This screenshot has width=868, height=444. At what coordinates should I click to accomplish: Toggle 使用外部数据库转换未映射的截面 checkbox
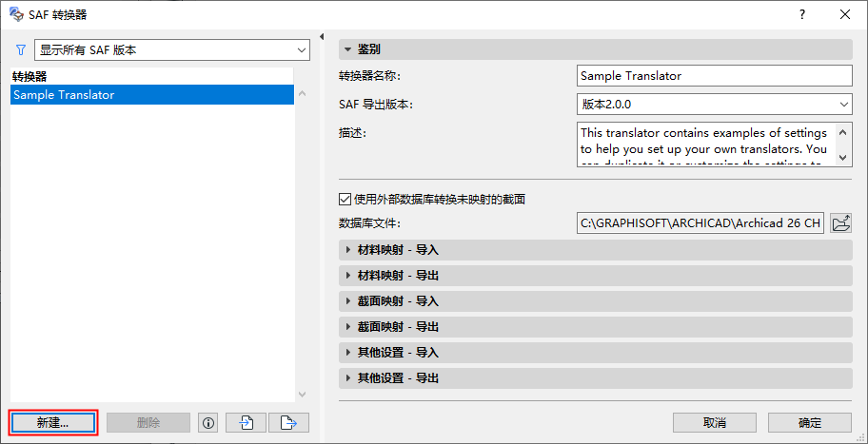344,199
